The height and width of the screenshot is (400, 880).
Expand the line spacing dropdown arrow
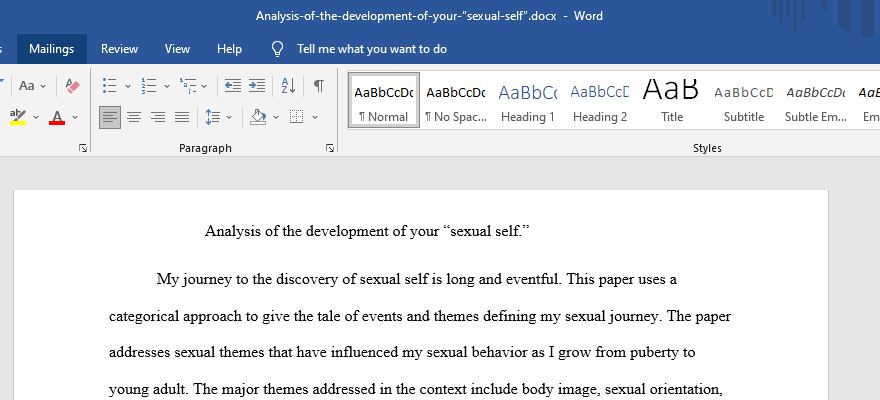coord(229,117)
